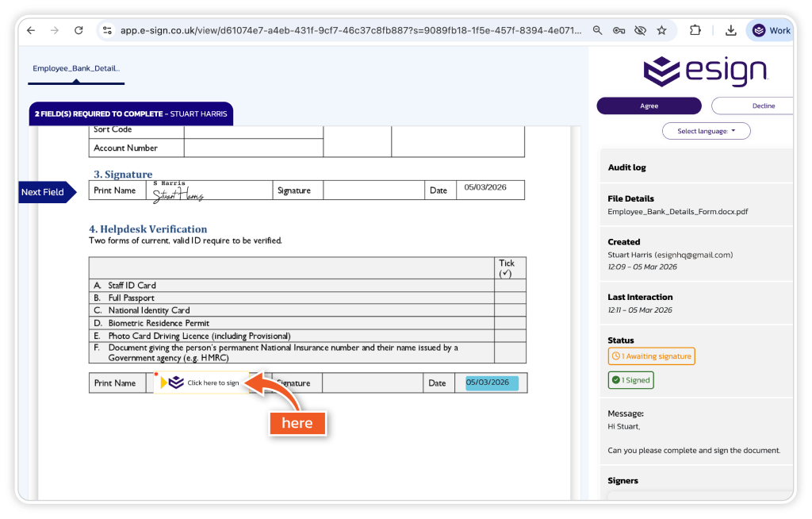Click the browser back arrow
The image size is (812, 519).
pos(31,30)
